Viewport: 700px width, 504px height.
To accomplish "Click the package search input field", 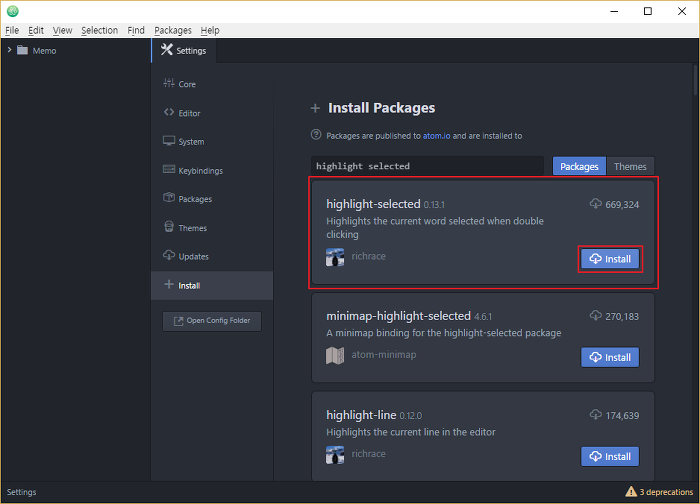I will click(x=427, y=166).
